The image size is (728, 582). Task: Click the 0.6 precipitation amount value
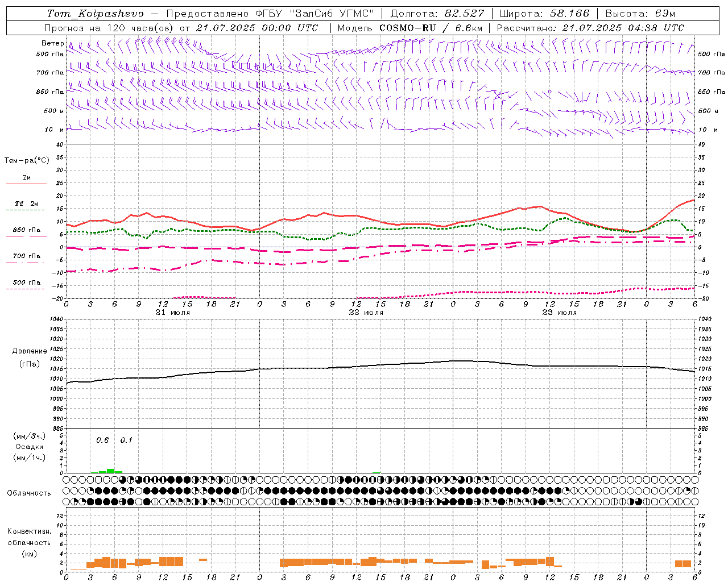102,440
